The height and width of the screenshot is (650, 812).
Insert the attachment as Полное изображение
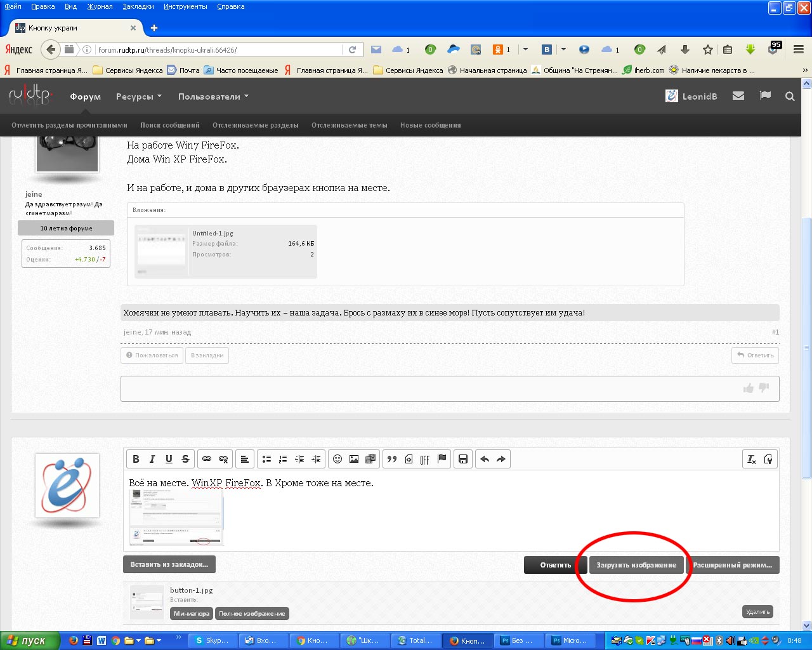click(252, 614)
